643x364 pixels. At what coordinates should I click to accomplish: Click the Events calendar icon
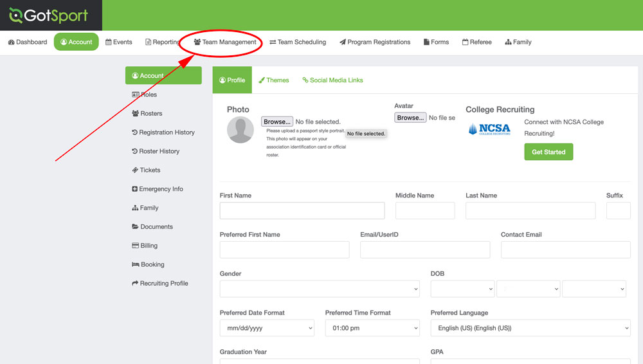pyautogui.click(x=109, y=42)
